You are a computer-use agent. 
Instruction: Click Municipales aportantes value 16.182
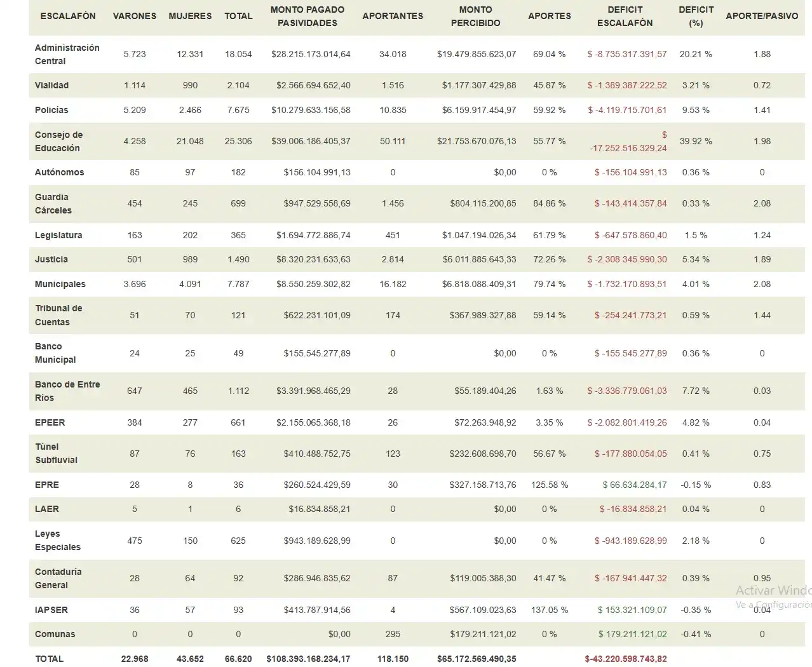(393, 284)
